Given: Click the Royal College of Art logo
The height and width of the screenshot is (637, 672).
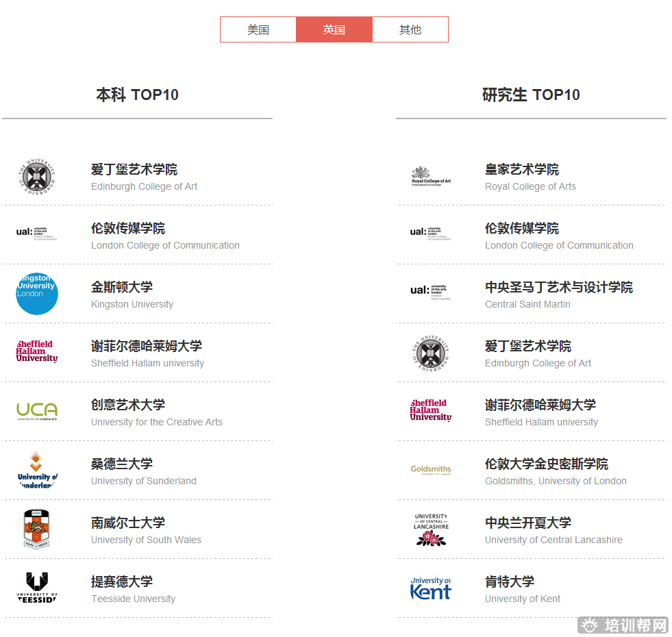Looking at the screenshot, I should 431,177.
